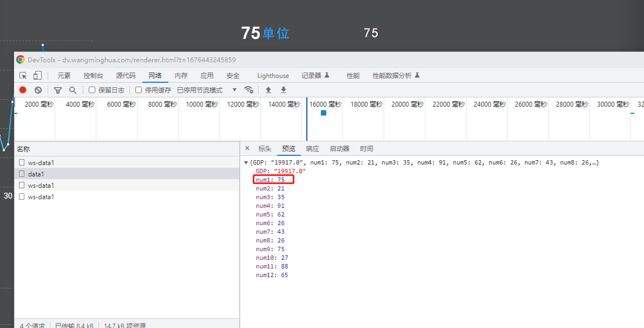
Task: Click the search magnifier in the Network panel
Action: (73, 90)
